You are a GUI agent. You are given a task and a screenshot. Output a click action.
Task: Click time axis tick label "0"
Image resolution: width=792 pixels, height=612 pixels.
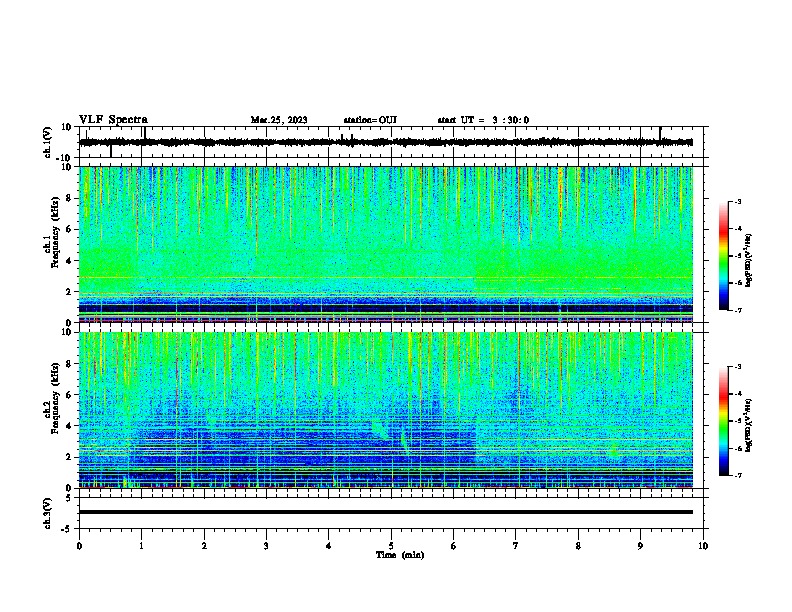click(79, 546)
